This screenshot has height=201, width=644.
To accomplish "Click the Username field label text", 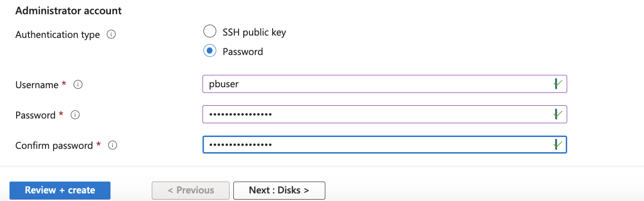I will point(37,85).
